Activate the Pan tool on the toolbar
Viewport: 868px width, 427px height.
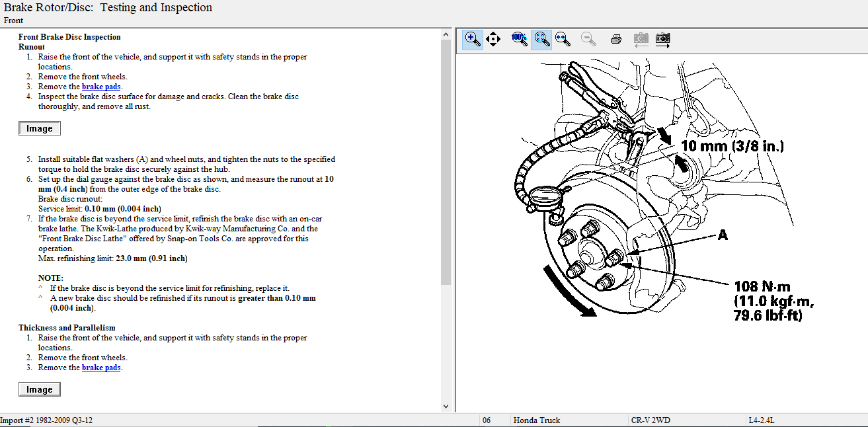click(493, 39)
